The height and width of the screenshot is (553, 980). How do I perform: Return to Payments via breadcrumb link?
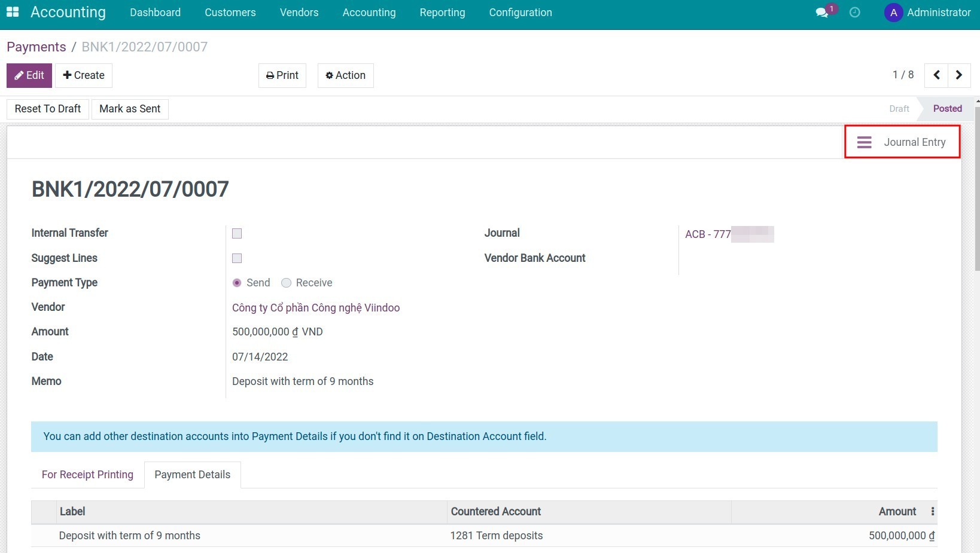pos(36,47)
